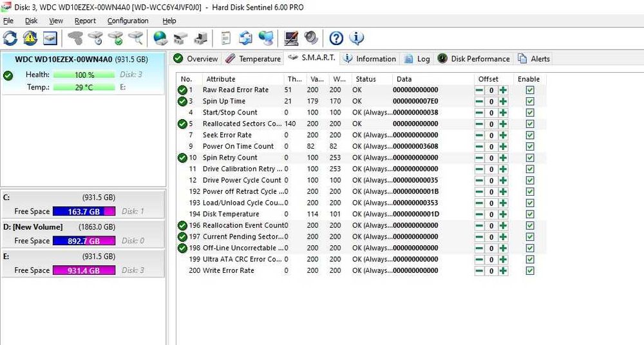Disable the Raw Read Error Rate checkbox
644x345 pixels.
coord(530,90)
